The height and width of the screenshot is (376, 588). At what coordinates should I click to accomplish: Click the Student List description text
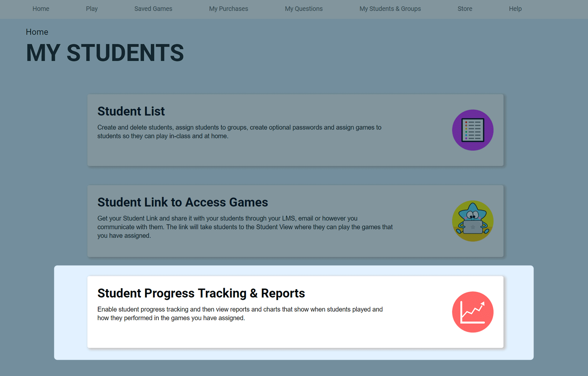click(239, 132)
